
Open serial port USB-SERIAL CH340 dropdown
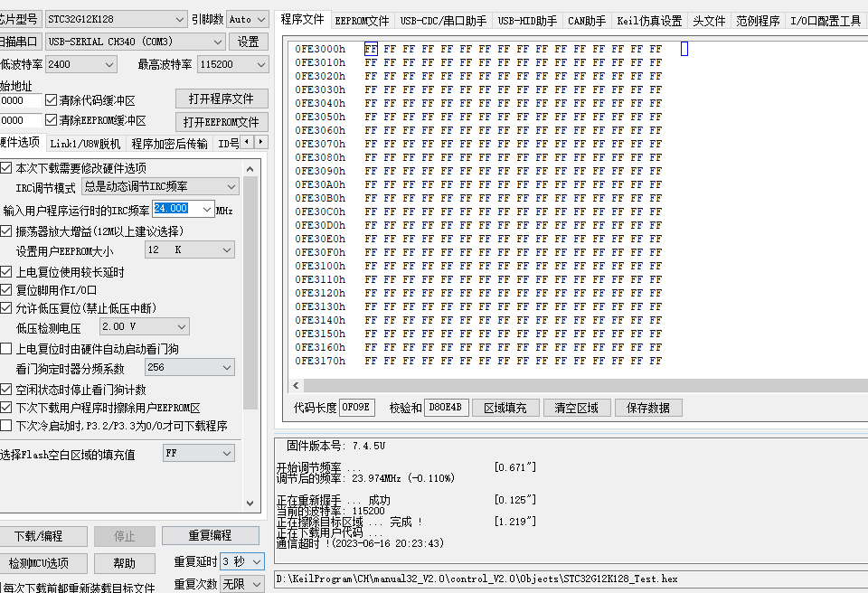[135, 42]
